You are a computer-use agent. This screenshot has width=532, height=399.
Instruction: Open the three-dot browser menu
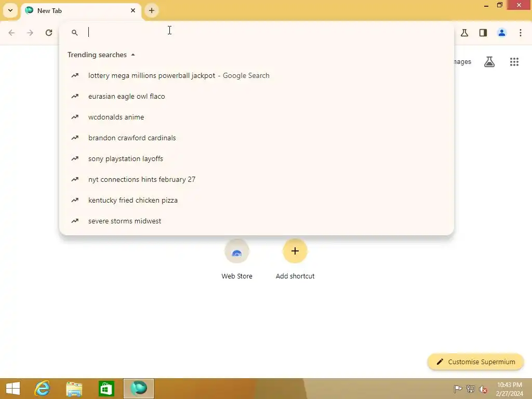pos(521,33)
